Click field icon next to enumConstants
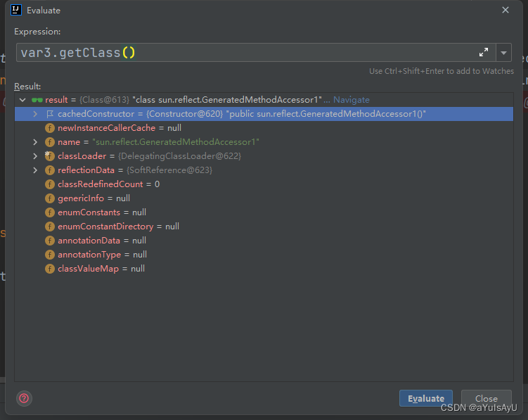The image size is (528, 420). point(50,212)
